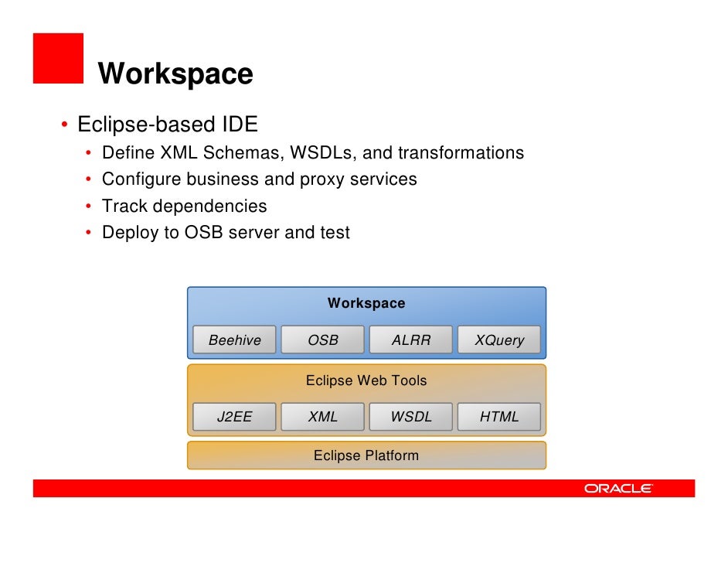Click the Eclipse-based IDE bullet text

[168, 124]
